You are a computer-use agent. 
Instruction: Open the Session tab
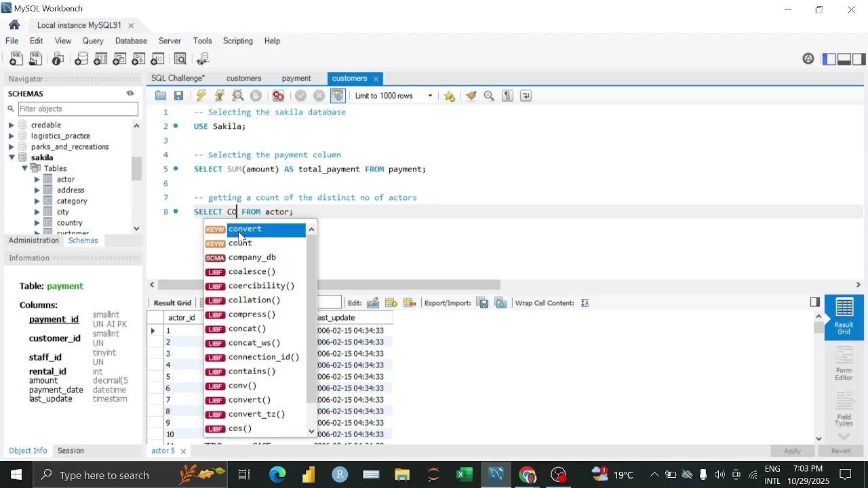[71, 451]
